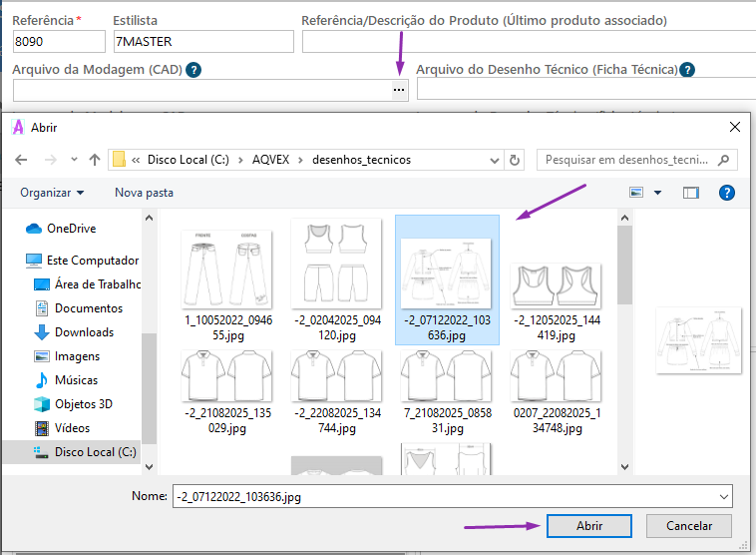This screenshot has width=756, height=555.
Task: Expand the view options dropdown arrow
Action: (x=657, y=193)
